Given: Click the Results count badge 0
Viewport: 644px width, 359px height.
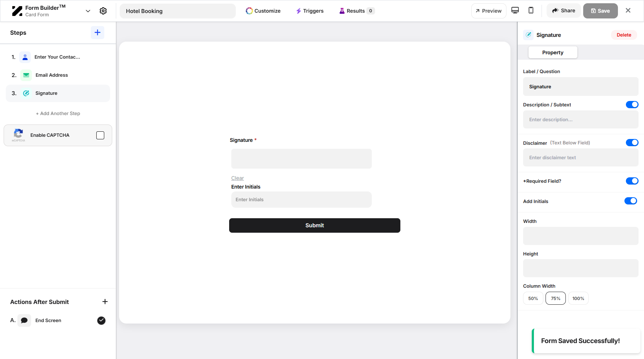Looking at the screenshot, I should point(370,11).
